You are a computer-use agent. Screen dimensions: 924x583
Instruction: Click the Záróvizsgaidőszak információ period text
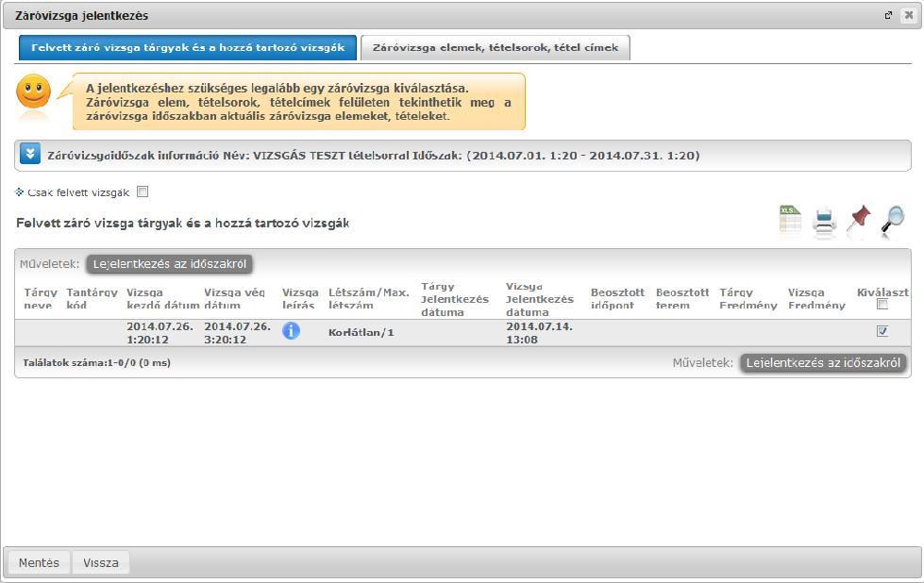click(374, 156)
